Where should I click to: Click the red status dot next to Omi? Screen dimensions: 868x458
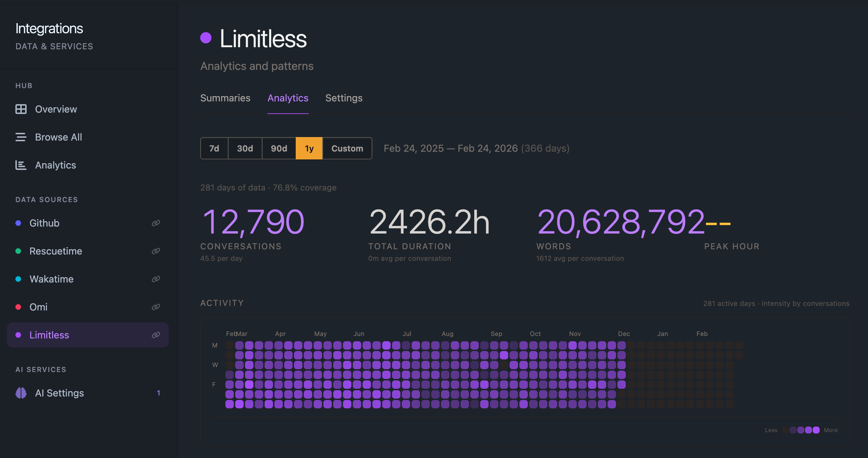pyautogui.click(x=19, y=307)
